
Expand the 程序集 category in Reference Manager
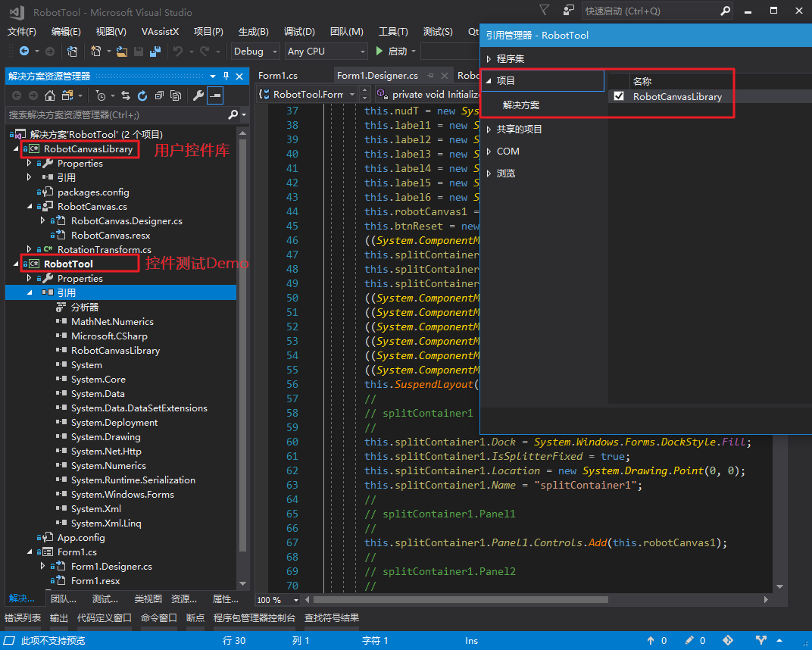pos(489,58)
